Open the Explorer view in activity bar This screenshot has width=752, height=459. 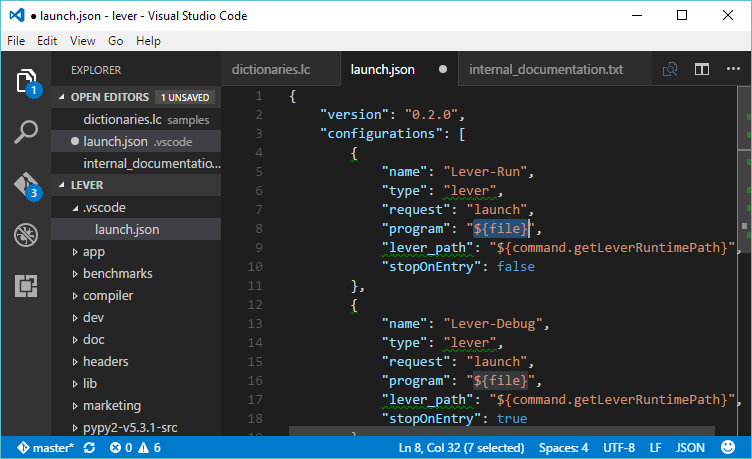(26, 82)
